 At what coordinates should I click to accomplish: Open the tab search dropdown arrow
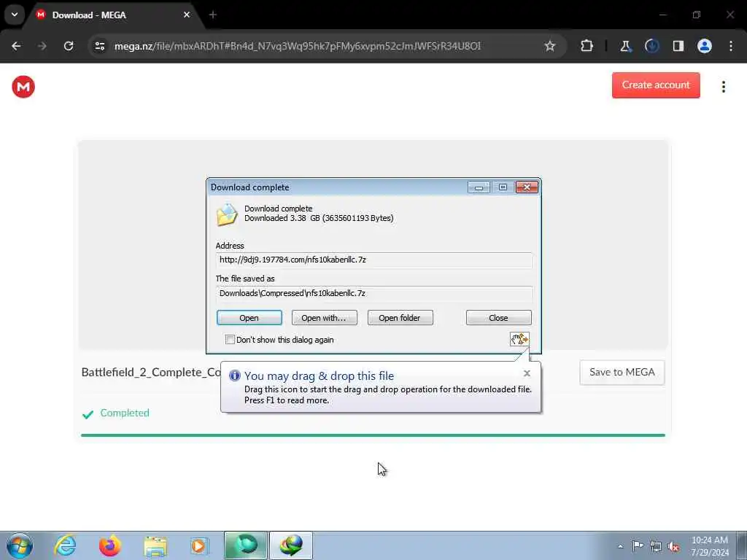[x=15, y=15]
